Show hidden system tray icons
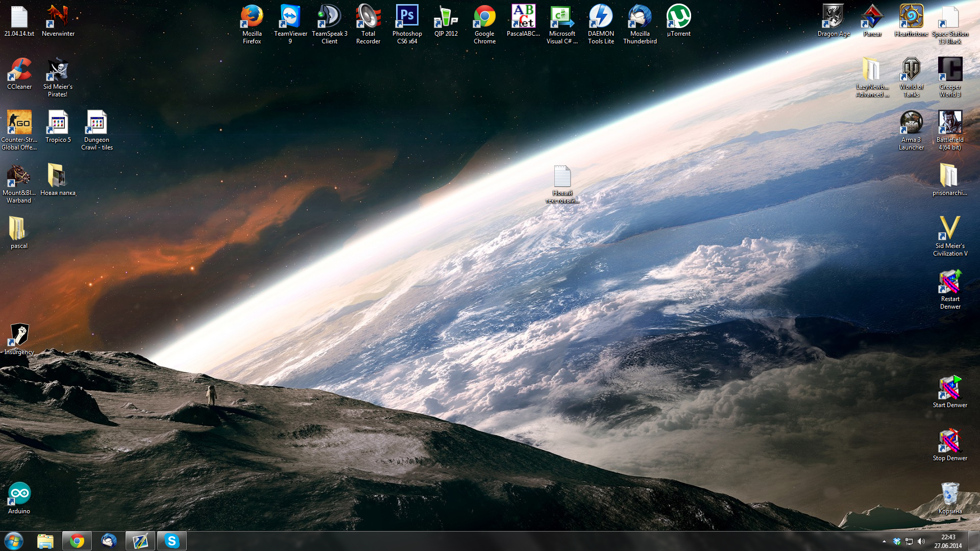 pyautogui.click(x=884, y=541)
